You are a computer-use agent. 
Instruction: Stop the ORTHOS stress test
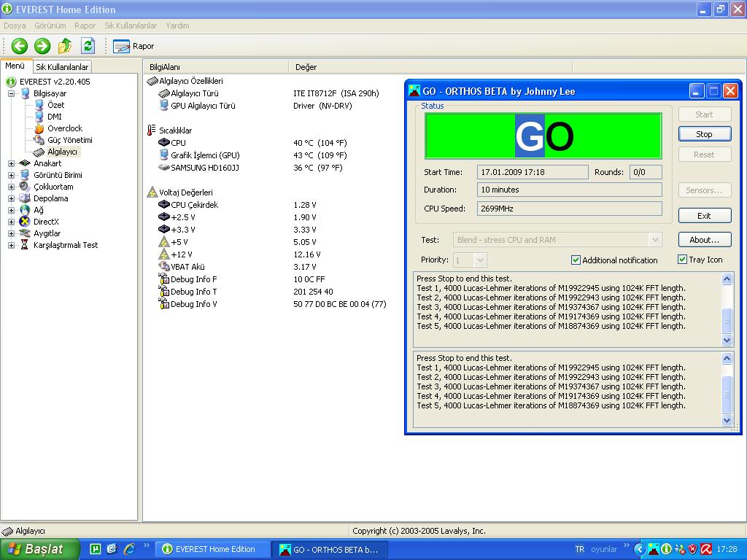[x=705, y=134]
